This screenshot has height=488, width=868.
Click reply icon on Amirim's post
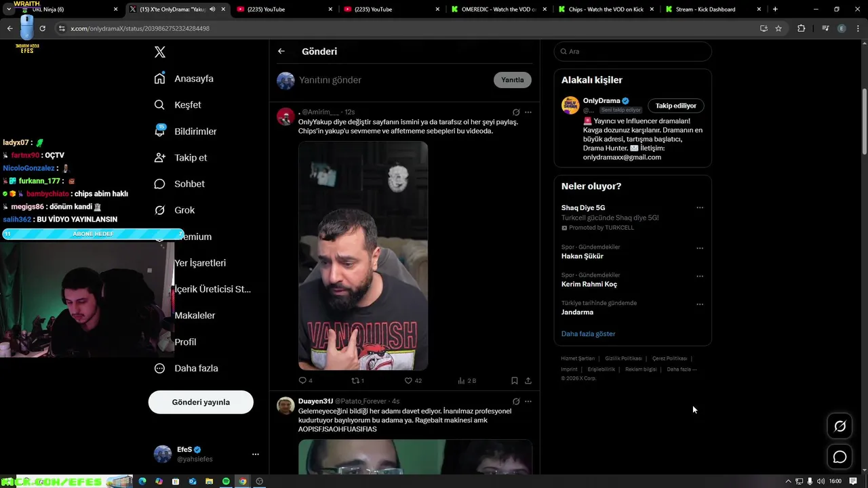[x=302, y=381]
